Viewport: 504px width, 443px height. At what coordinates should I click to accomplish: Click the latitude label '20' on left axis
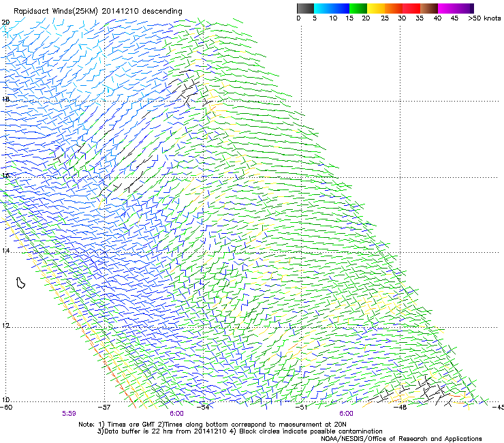[5, 22]
